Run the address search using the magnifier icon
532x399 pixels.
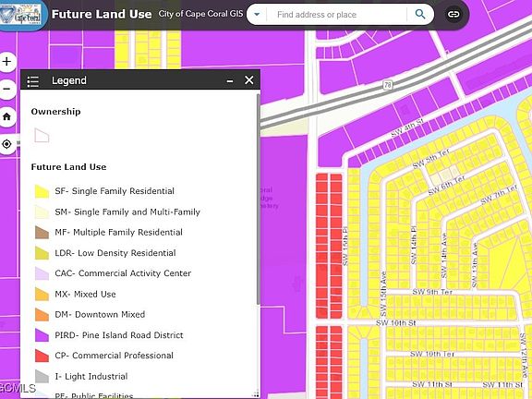pos(420,14)
